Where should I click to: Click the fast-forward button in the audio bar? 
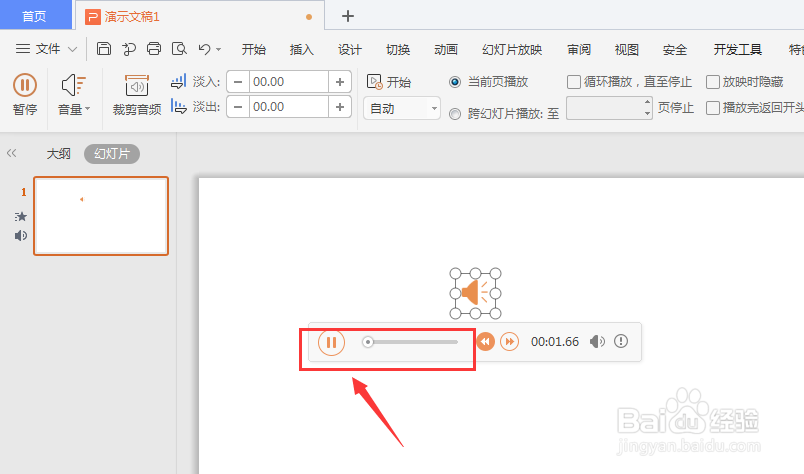[x=509, y=342]
